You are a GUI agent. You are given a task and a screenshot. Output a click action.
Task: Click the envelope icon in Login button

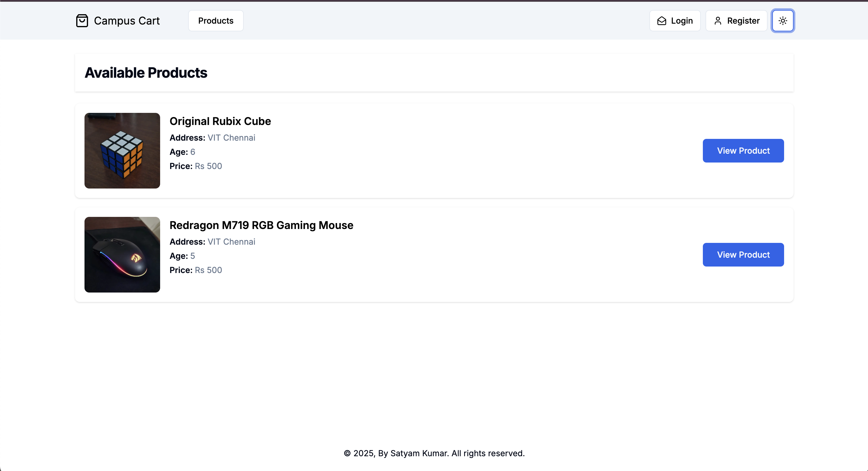pos(661,21)
